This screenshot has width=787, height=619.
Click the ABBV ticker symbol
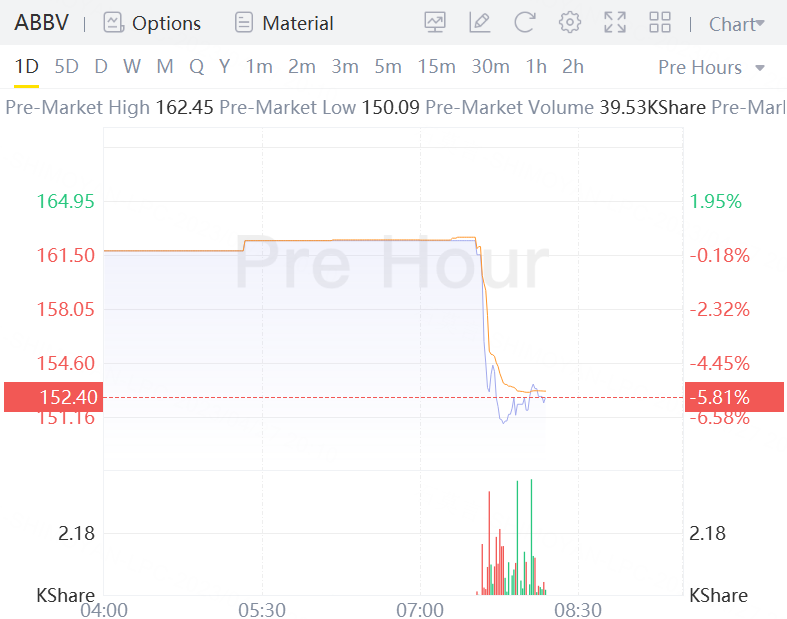[41, 22]
